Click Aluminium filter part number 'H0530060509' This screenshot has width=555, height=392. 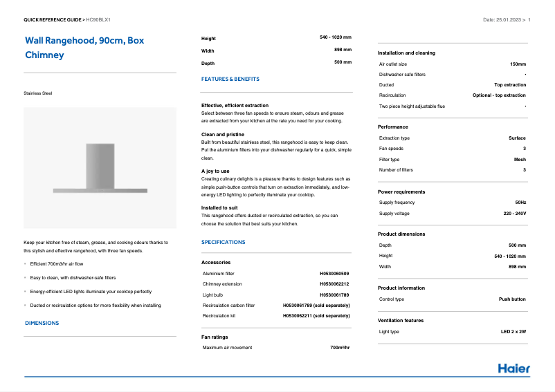(x=334, y=274)
